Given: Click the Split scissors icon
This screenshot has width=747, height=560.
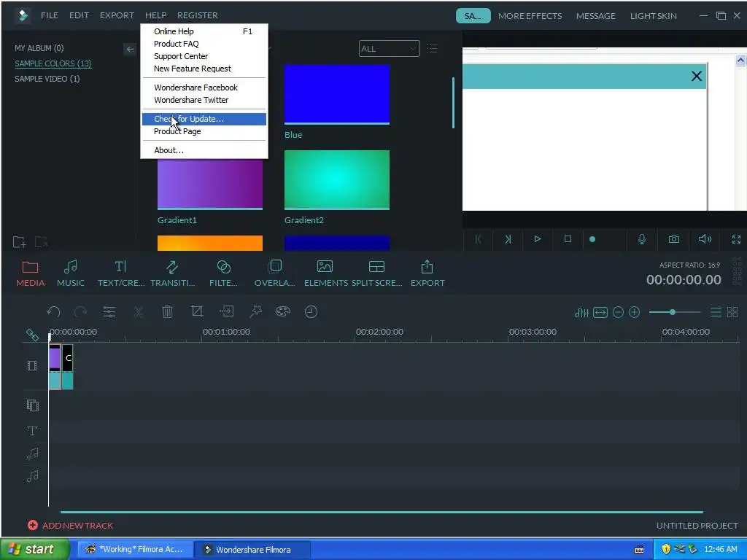Looking at the screenshot, I should pos(138,312).
